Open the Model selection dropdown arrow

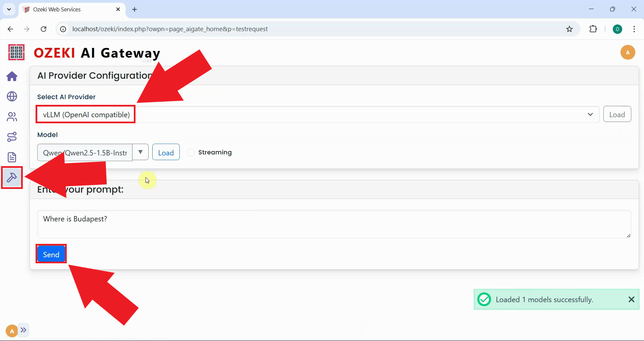pos(140,152)
